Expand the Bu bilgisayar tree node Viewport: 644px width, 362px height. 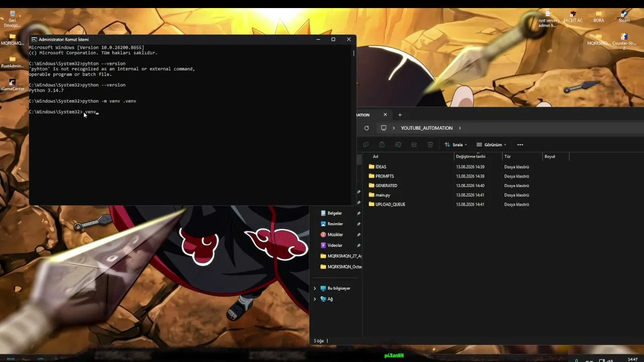(315, 289)
